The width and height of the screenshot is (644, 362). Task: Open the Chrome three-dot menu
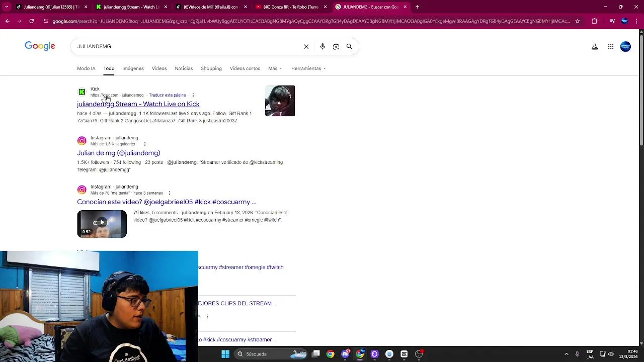(x=637, y=21)
